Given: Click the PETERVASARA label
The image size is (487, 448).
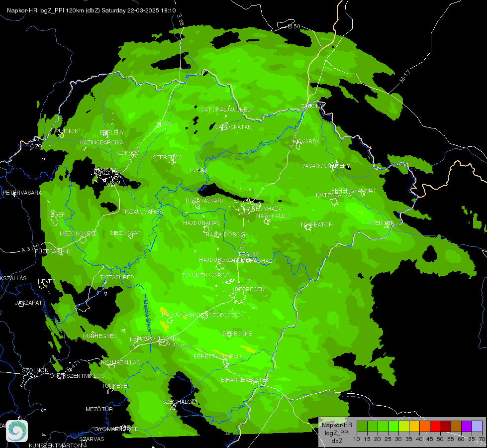Looking at the screenshot, I should pos(22,193).
